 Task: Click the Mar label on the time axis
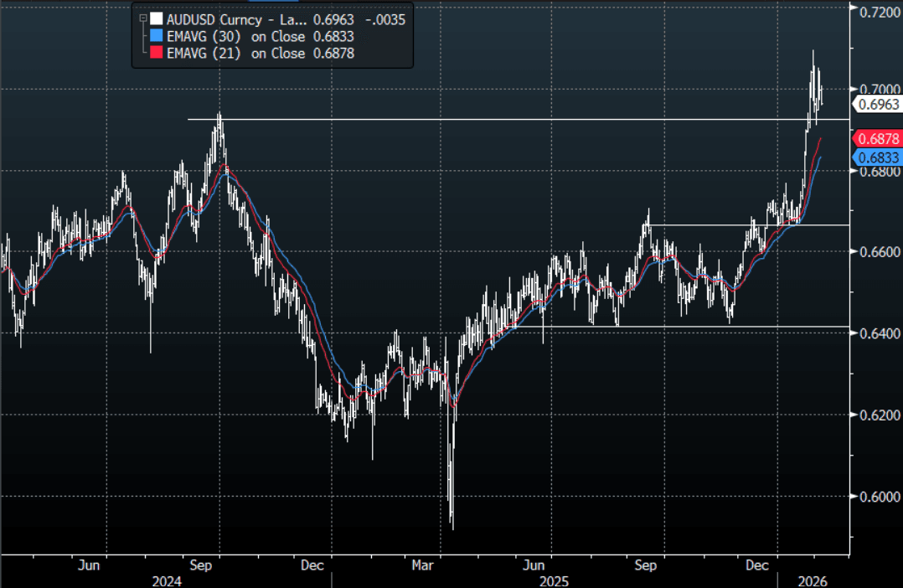coord(422,565)
